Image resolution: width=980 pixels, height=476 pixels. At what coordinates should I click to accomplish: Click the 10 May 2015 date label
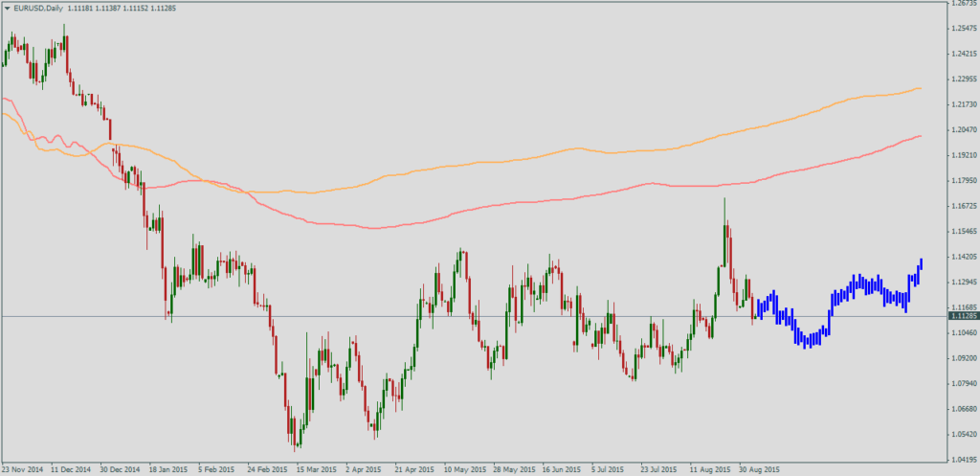464,470
